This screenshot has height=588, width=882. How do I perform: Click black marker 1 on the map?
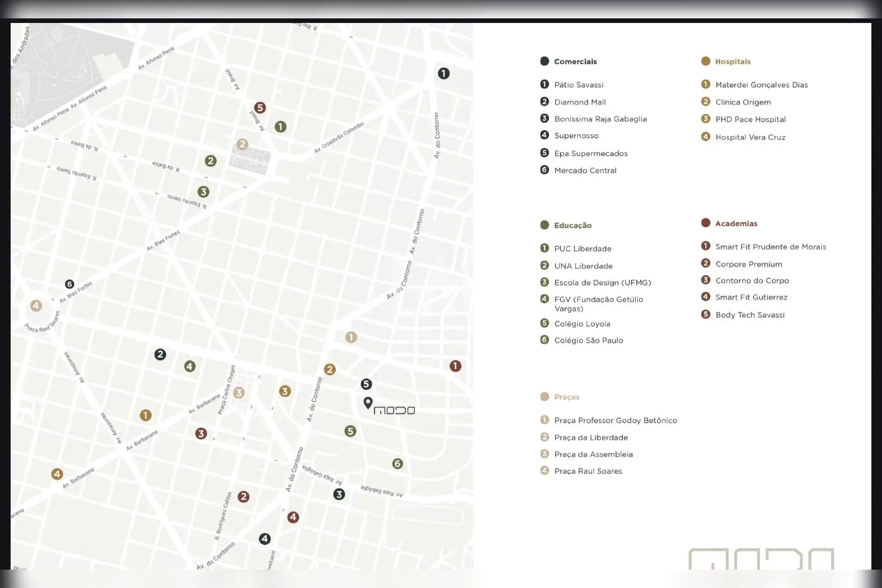[x=443, y=73]
